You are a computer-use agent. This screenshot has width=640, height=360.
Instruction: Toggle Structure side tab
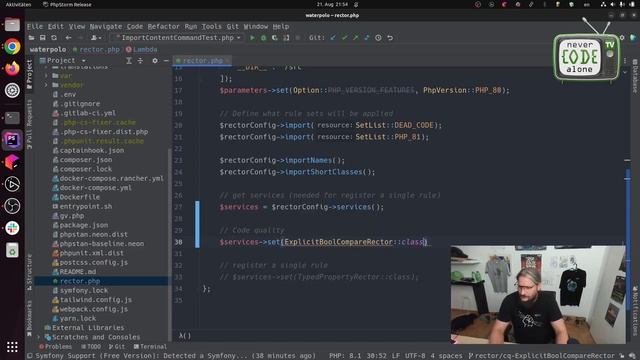[29, 272]
